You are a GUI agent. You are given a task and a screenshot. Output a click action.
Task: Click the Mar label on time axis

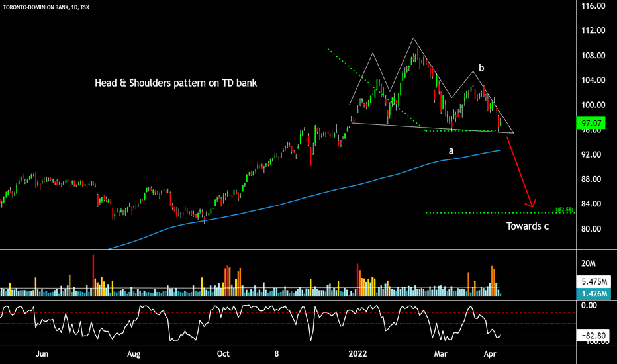coord(440,354)
